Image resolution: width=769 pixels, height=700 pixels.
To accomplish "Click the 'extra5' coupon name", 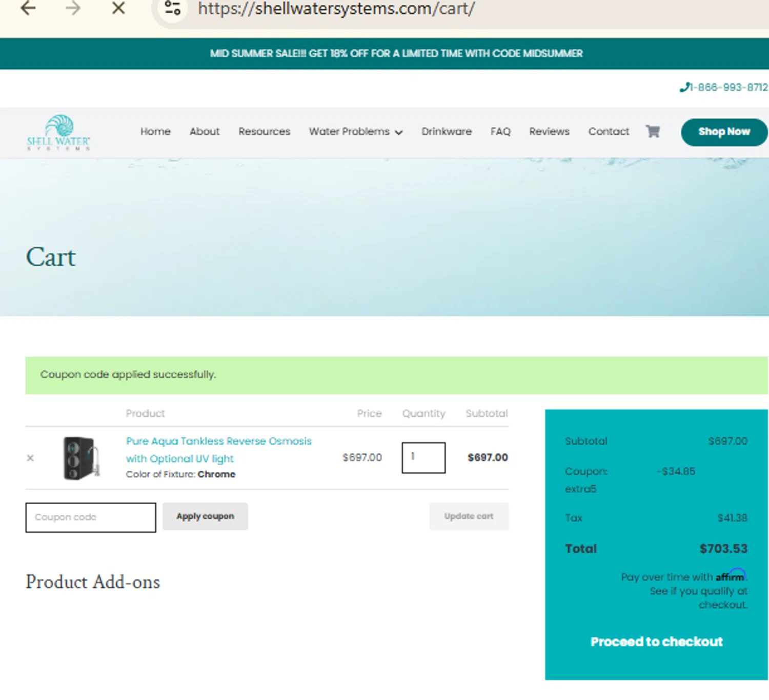I will click(x=581, y=489).
